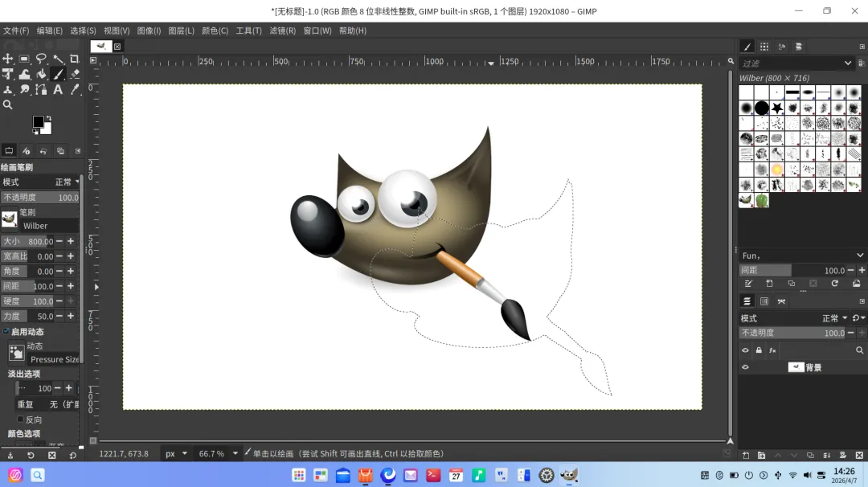Expand the brush tag field showing Fun
868x487 pixels.
(x=860, y=255)
